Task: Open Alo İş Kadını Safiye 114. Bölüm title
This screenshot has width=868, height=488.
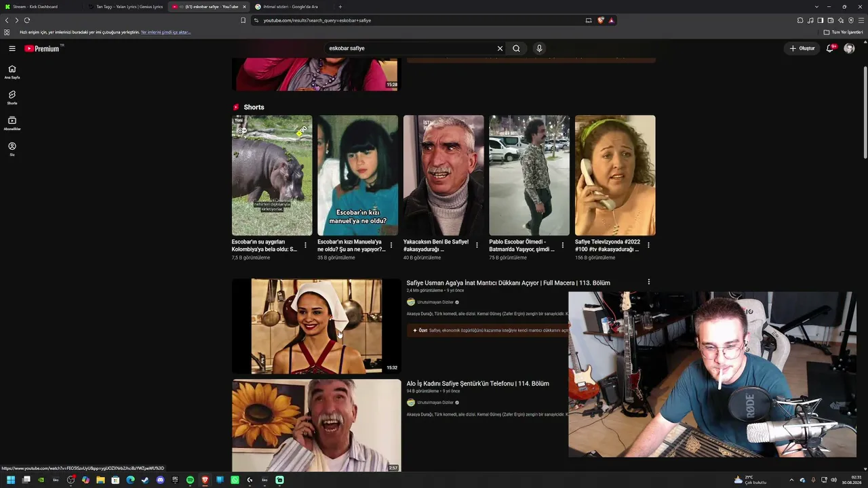Action: pyautogui.click(x=477, y=384)
